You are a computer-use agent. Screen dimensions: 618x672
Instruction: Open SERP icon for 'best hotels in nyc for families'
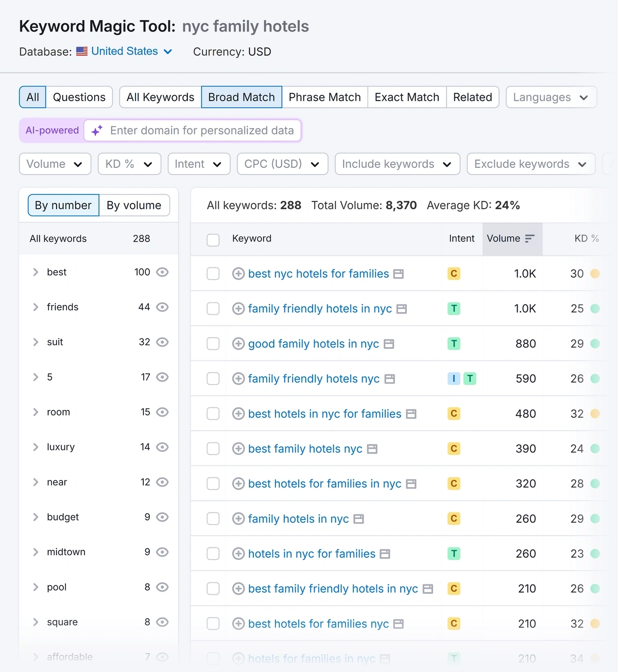pos(411,414)
